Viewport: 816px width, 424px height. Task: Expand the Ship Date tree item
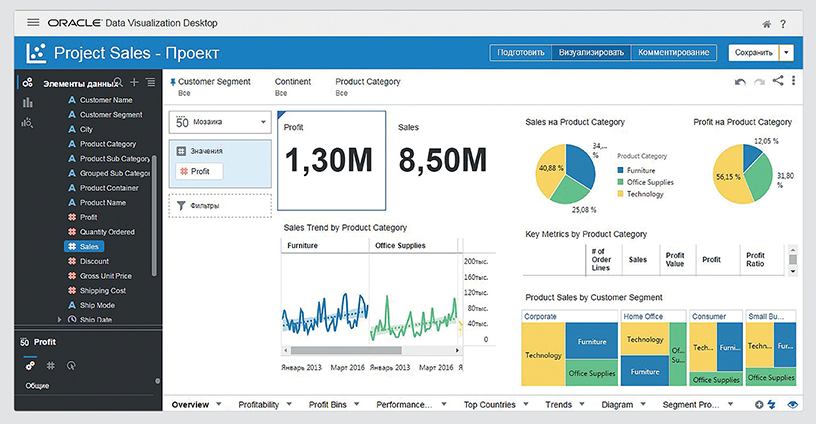coord(59,319)
